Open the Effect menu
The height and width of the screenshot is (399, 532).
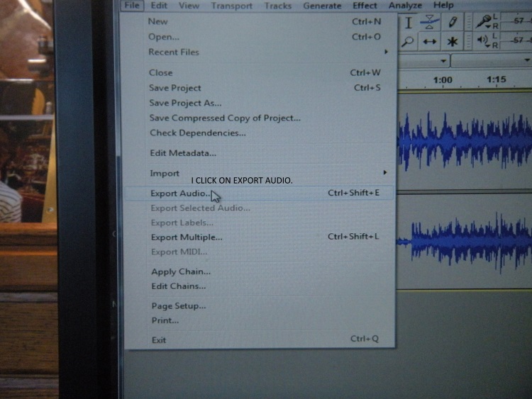click(365, 6)
